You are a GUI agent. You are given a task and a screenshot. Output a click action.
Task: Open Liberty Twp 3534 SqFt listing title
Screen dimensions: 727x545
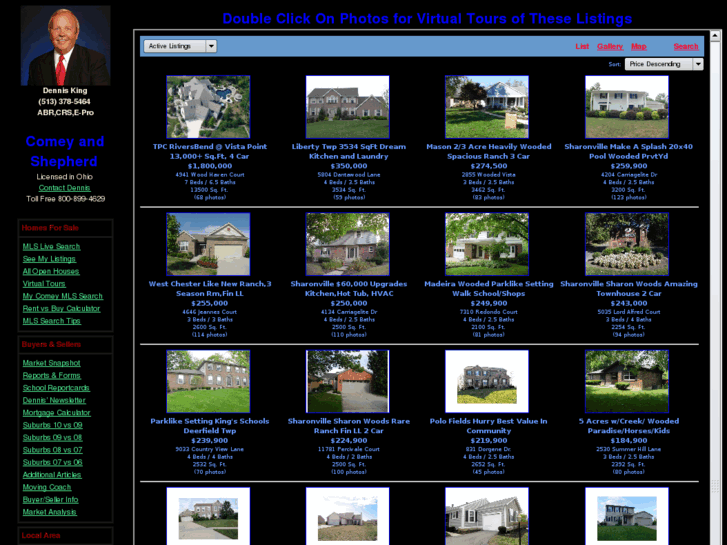[x=349, y=151]
